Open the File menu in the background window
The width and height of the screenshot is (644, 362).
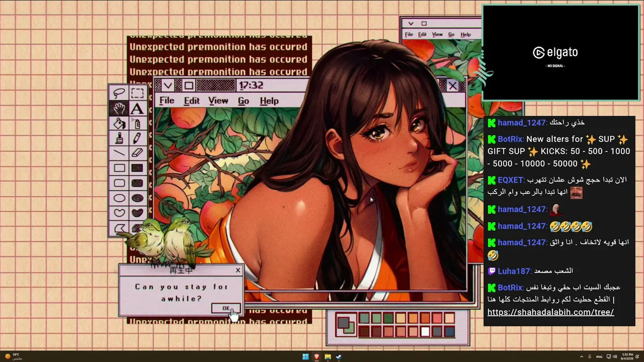[409, 35]
